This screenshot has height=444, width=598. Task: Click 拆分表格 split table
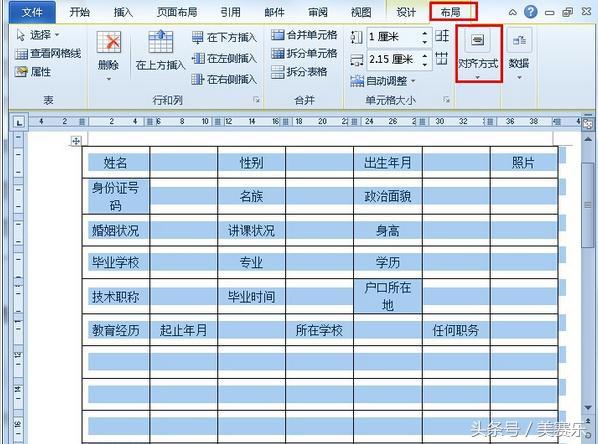[299, 72]
